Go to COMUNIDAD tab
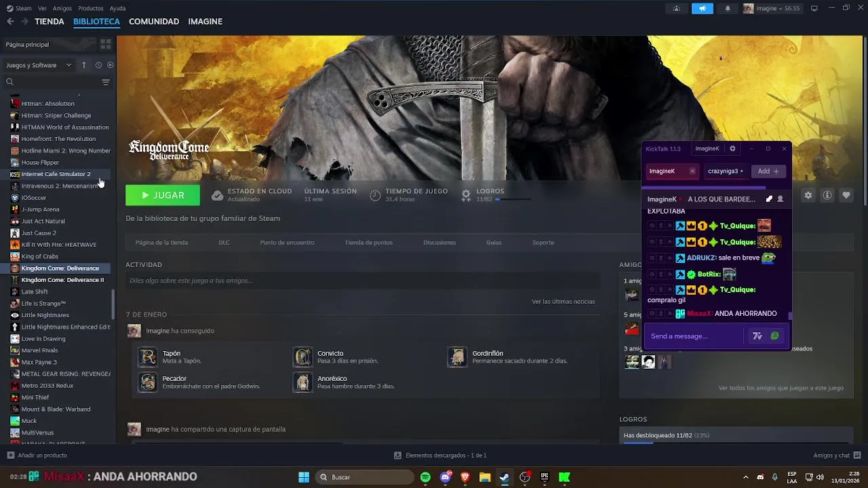This screenshot has height=488, width=868. (154, 22)
